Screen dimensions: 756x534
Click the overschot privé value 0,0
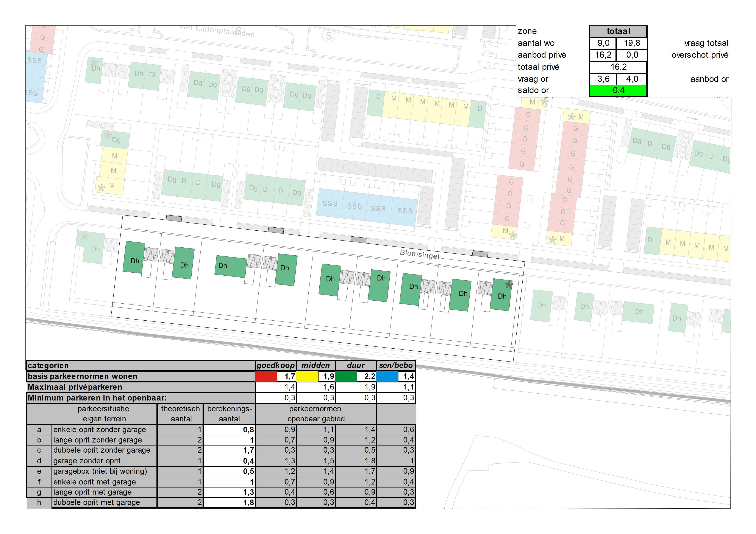pos(631,55)
